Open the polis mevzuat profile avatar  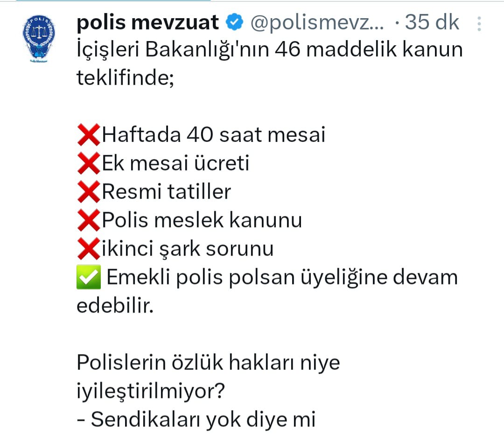coord(39,39)
